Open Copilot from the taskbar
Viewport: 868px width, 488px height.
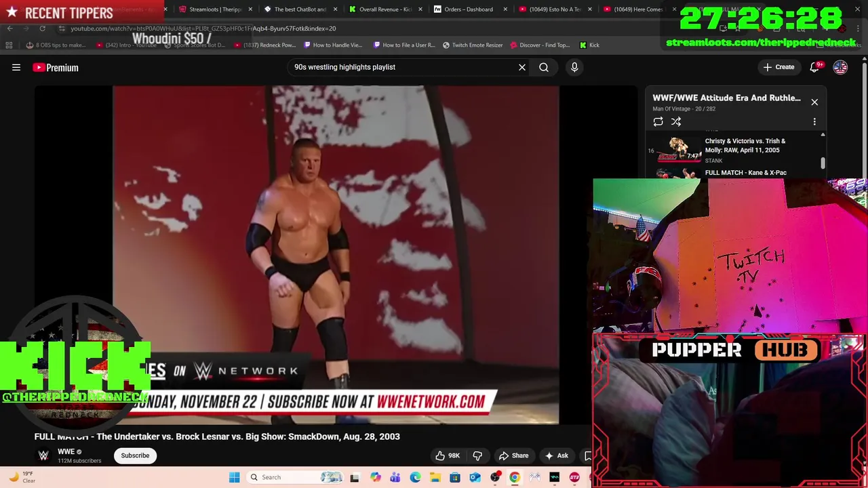375,477
